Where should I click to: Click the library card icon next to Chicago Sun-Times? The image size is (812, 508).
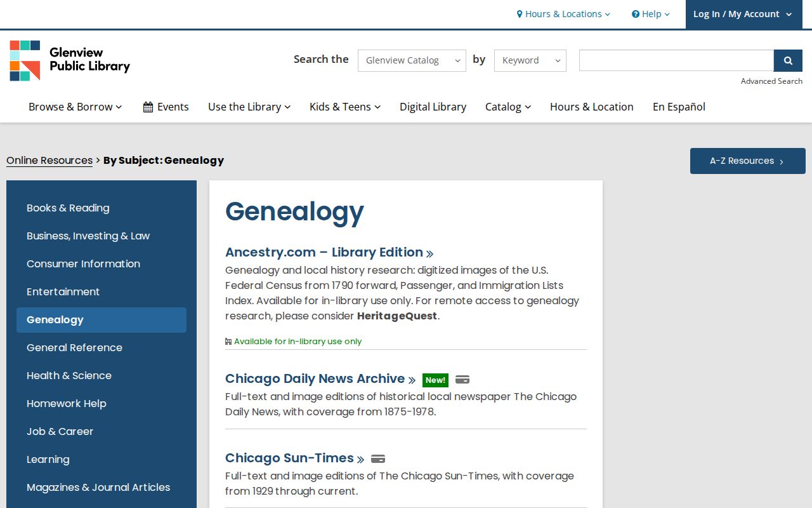378,459
